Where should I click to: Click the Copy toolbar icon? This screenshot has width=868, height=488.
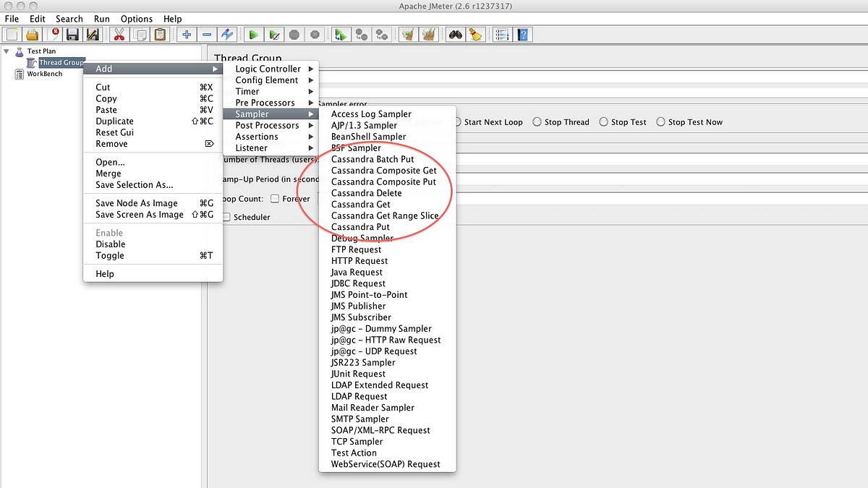(x=140, y=34)
